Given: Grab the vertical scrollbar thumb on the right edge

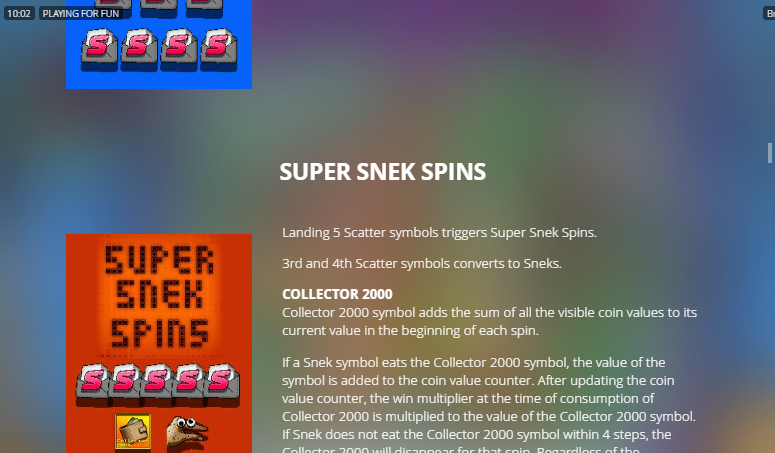Looking at the screenshot, I should click(770, 153).
